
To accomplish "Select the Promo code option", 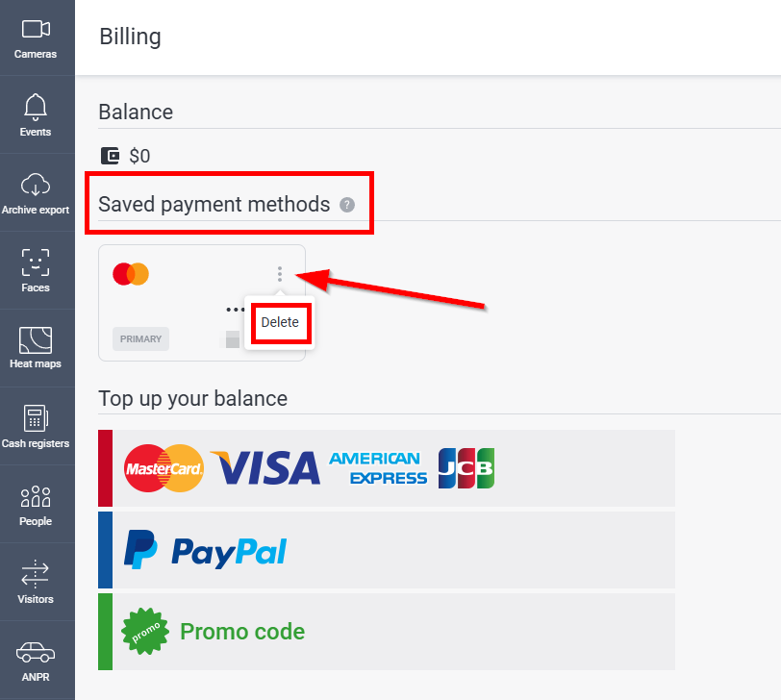I will pyautogui.click(x=387, y=632).
